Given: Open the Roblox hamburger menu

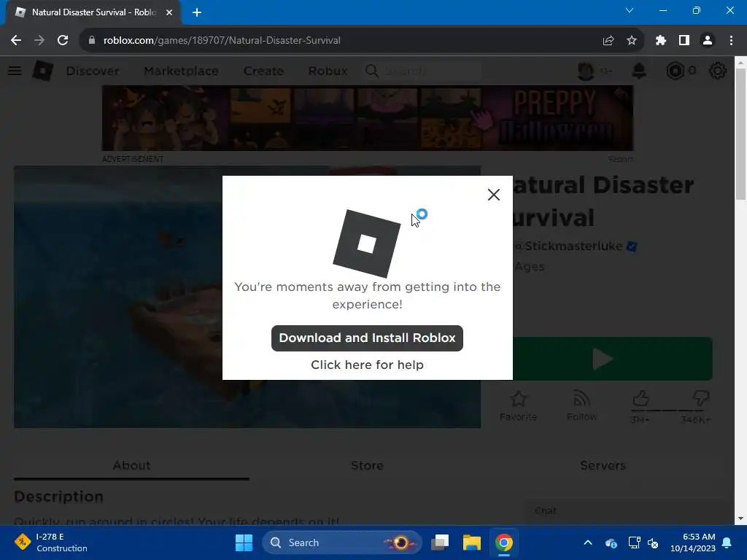Looking at the screenshot, I should pos(15,71).
